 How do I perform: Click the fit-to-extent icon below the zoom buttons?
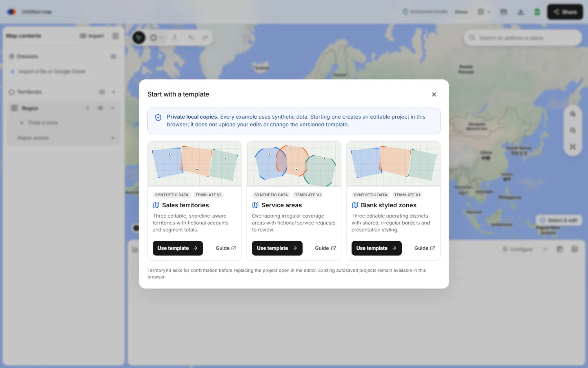coord(573,147)
